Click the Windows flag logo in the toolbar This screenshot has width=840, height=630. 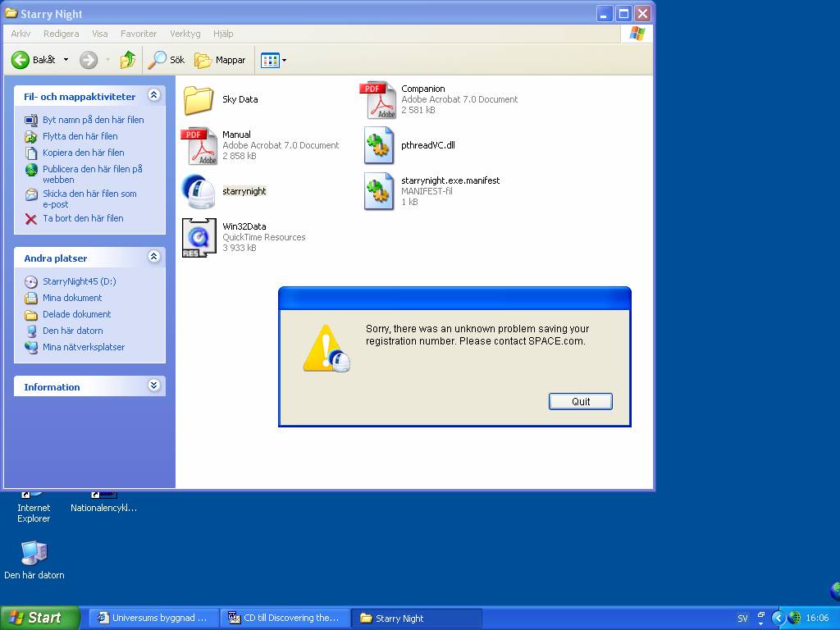click(637, 33)
